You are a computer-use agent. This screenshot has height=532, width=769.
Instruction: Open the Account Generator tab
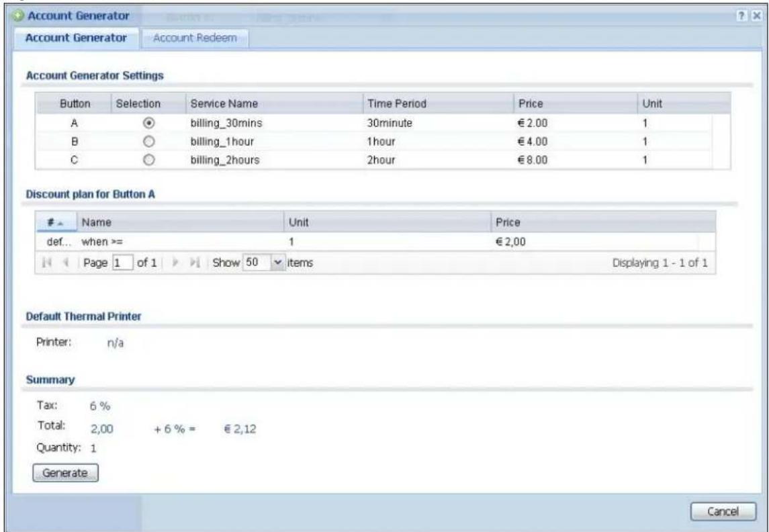[76, 38]
